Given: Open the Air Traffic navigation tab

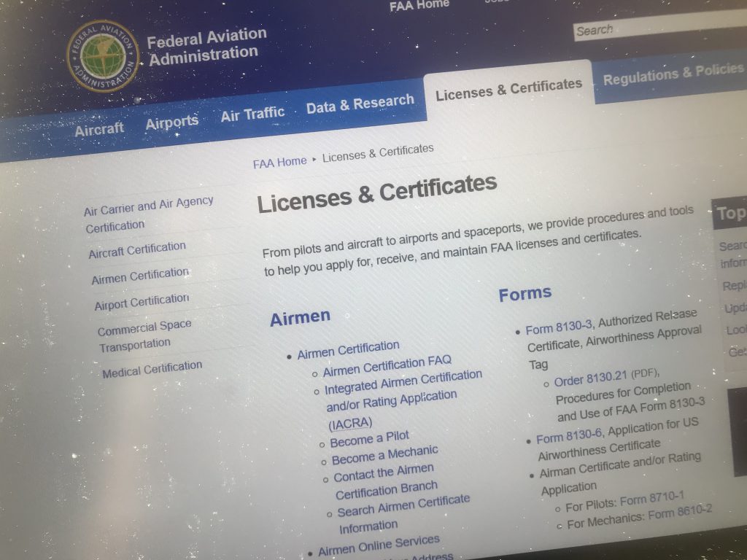Looking at the screenshot, I should [252, 114].
